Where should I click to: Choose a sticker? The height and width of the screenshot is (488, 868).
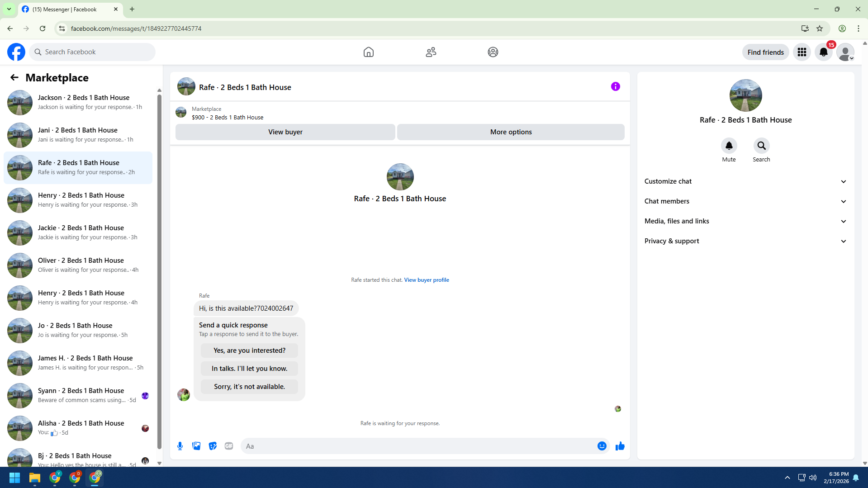click(x=213, y=446)
